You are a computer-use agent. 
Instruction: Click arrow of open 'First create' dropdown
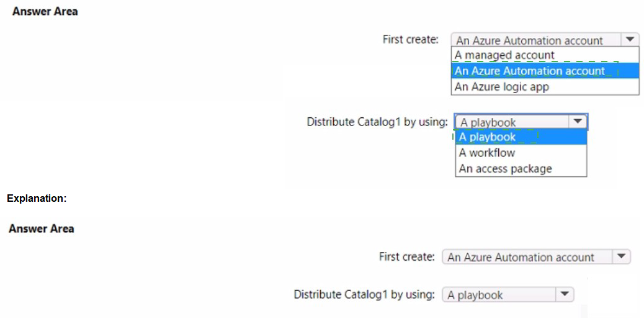click(630, 40)
